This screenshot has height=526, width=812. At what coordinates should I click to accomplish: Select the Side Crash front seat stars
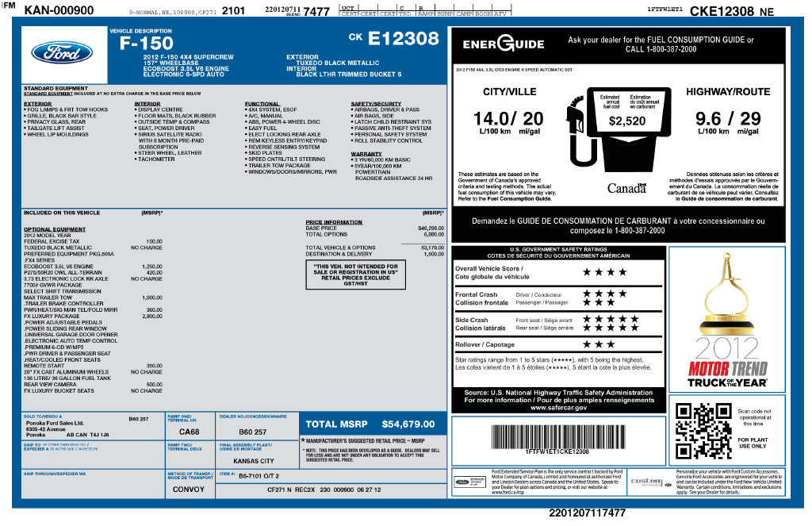611,319
